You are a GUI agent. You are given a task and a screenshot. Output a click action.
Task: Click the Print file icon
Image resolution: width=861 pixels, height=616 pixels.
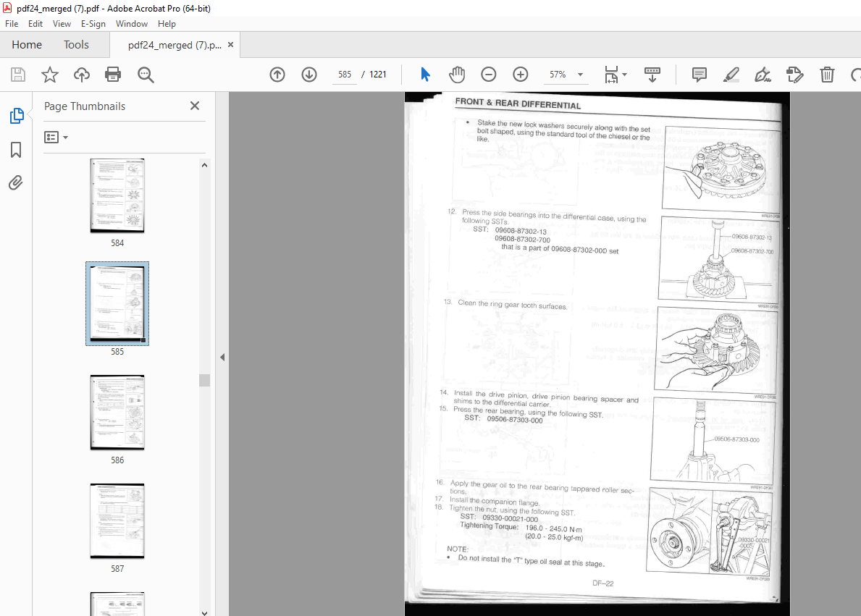(x=113, y=75)
